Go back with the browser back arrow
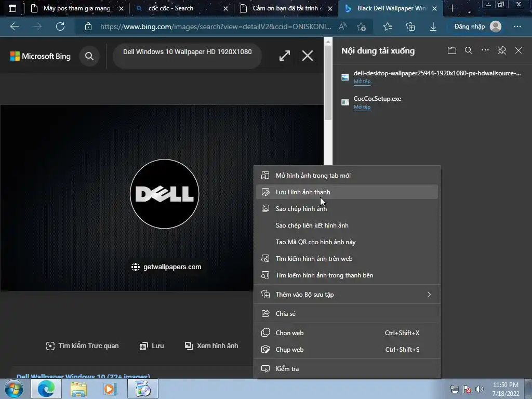532x399 pixels. pyautogui.click(x=15, y=26)
